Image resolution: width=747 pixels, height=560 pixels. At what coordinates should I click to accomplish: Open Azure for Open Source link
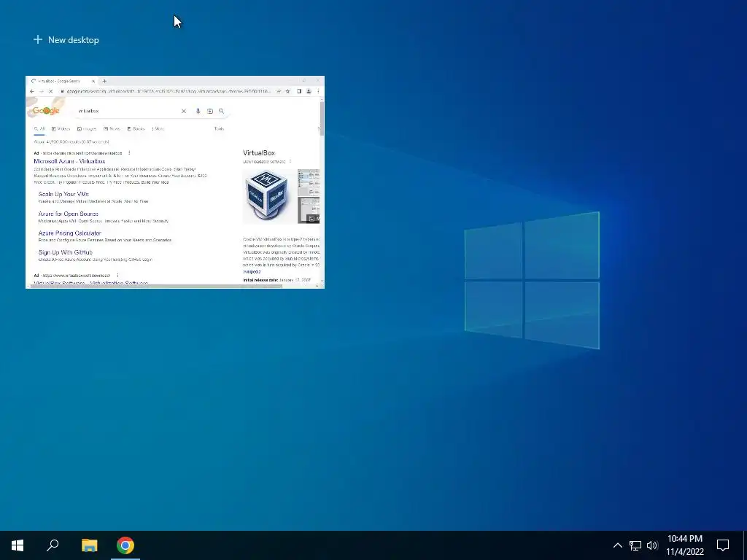[68, 214]
